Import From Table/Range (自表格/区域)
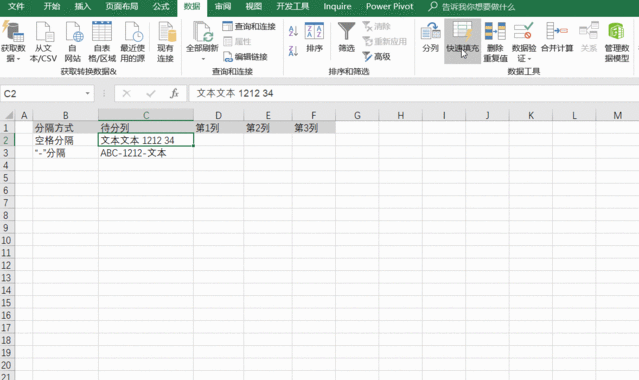Screen dimensions: 639x380 102,42
